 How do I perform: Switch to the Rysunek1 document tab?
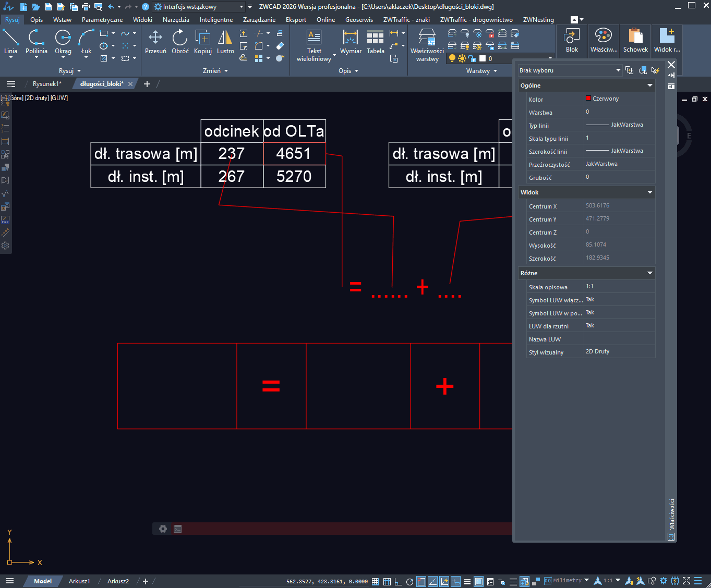[x=47, y=84]
